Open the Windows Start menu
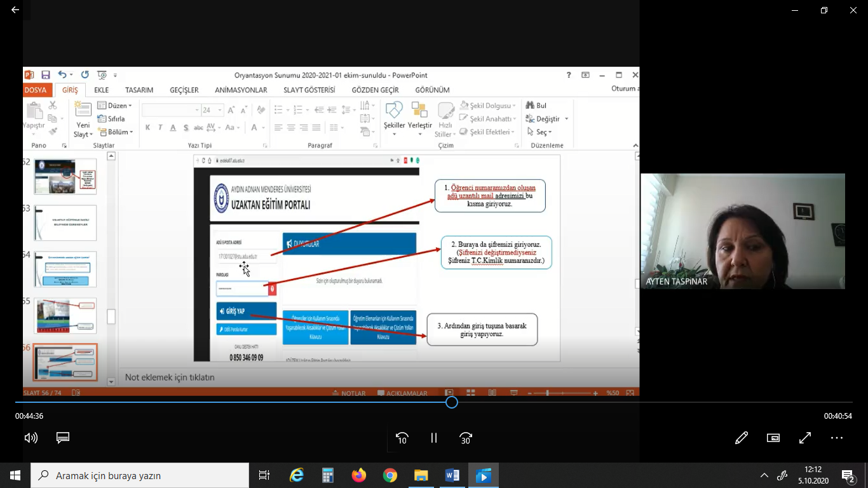The image size is (868, 488). (15, 475)
